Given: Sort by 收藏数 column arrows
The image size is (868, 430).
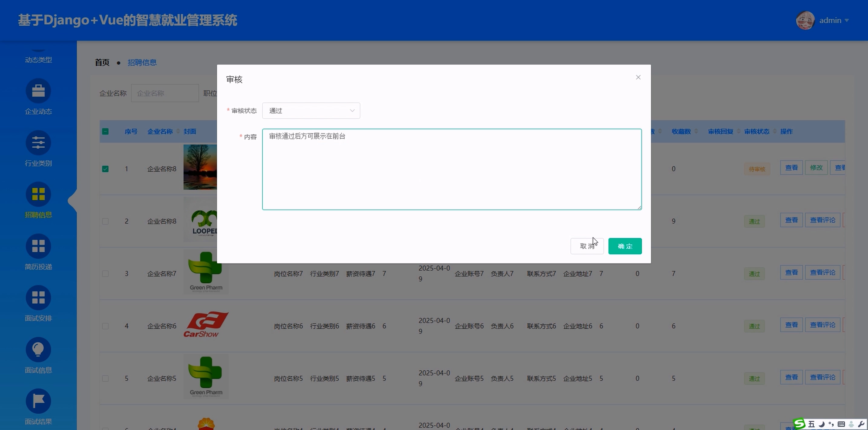Looking at the screenshot, I should [696, 131].
